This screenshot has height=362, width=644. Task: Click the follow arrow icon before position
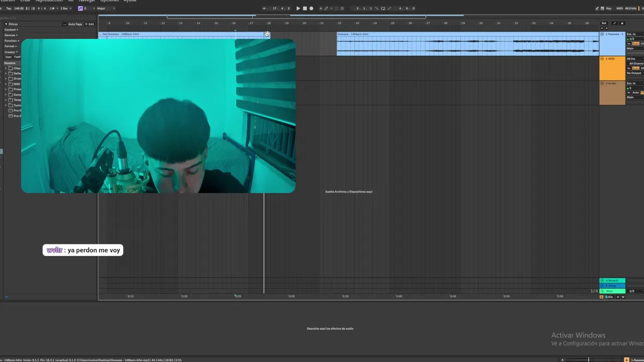(x=265, y=9)
